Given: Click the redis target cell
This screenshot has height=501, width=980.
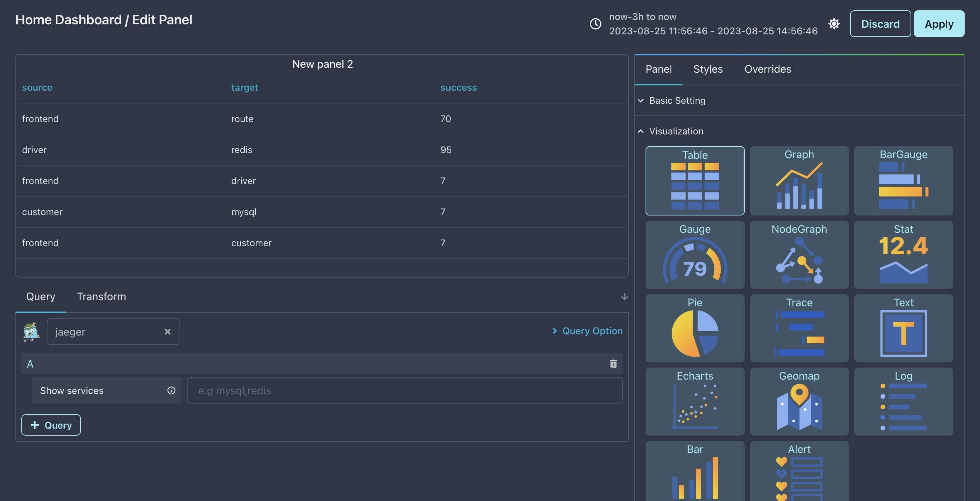Looking at the screenshot, I should 242,150.
